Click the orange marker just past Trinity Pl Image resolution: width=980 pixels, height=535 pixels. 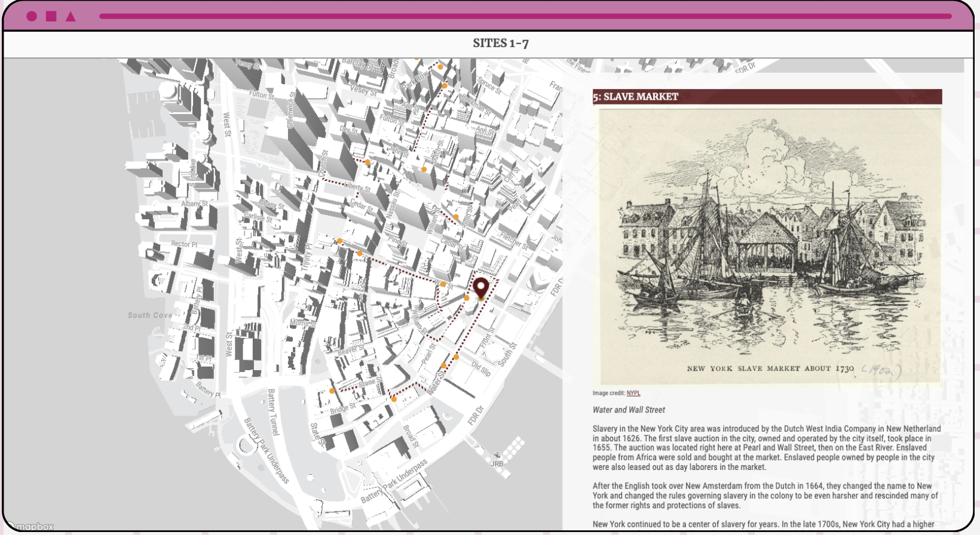click(339, 241)
